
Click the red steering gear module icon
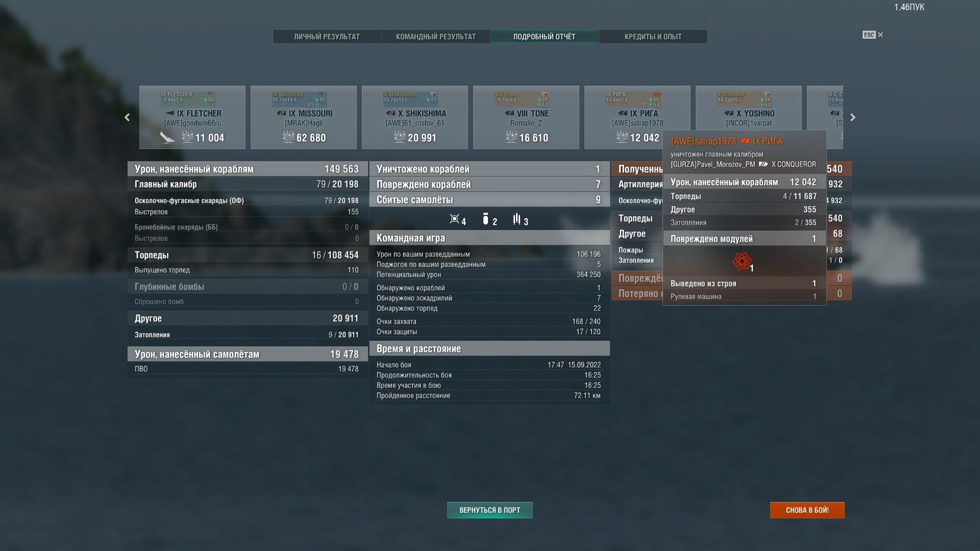[x=742, y=261]
